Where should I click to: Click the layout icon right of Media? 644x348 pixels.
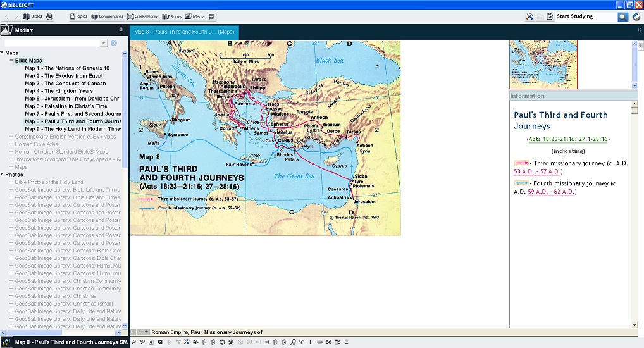point(212,16)
